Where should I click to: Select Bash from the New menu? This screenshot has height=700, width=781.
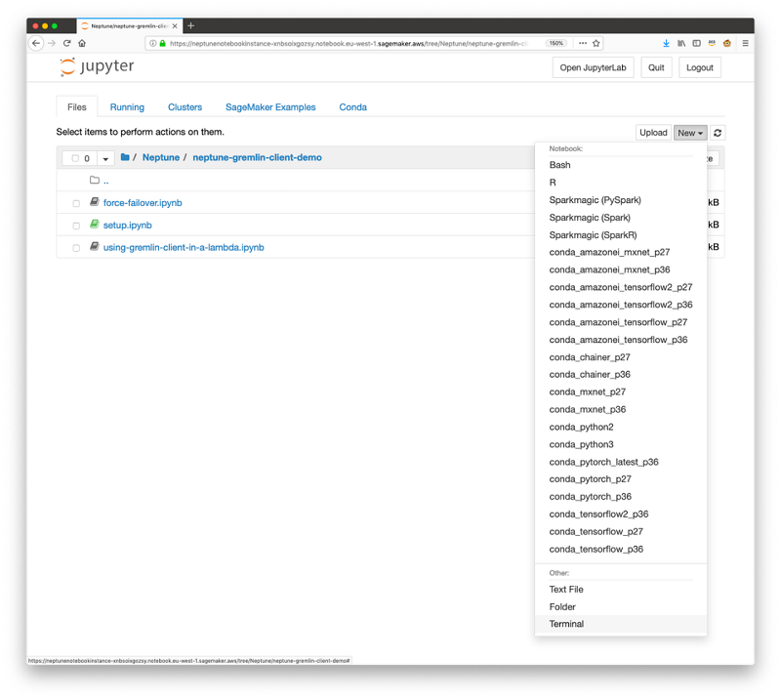pos(621,165)
